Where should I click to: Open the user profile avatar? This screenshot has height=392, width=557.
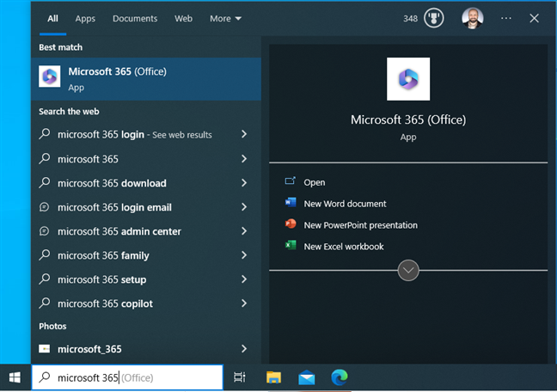472,18
